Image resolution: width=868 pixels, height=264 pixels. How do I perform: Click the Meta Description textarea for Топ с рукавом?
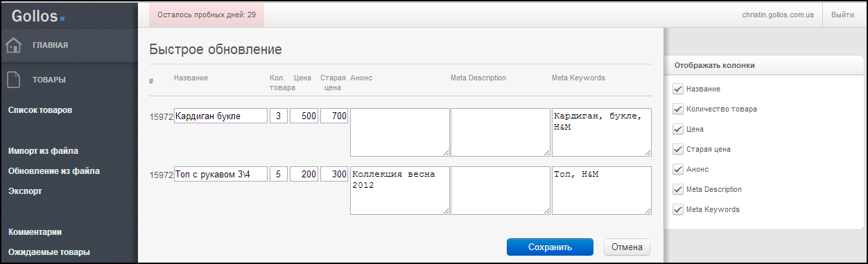(x=501, y=191)
